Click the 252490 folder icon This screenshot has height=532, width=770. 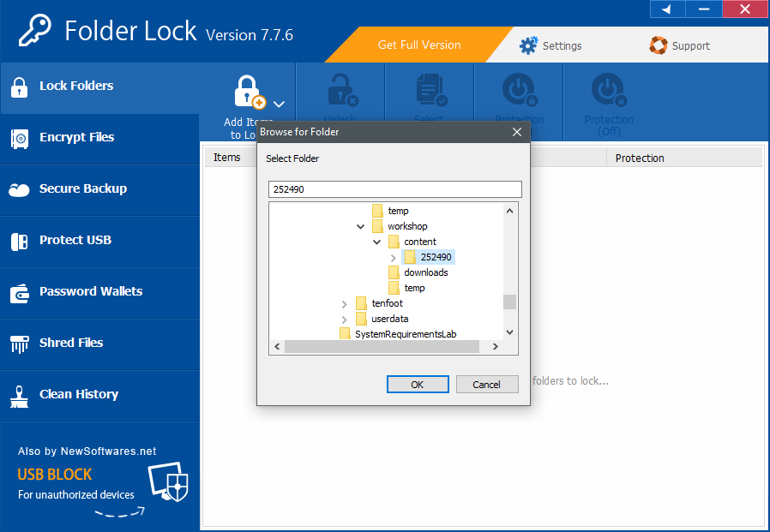pyautogui.click(x=410, y=257)
